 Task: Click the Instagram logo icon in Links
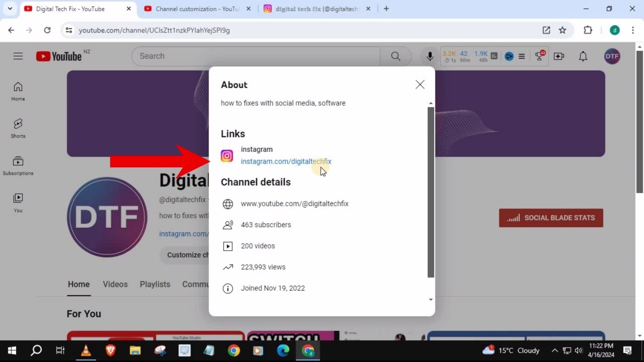(227, 156)
